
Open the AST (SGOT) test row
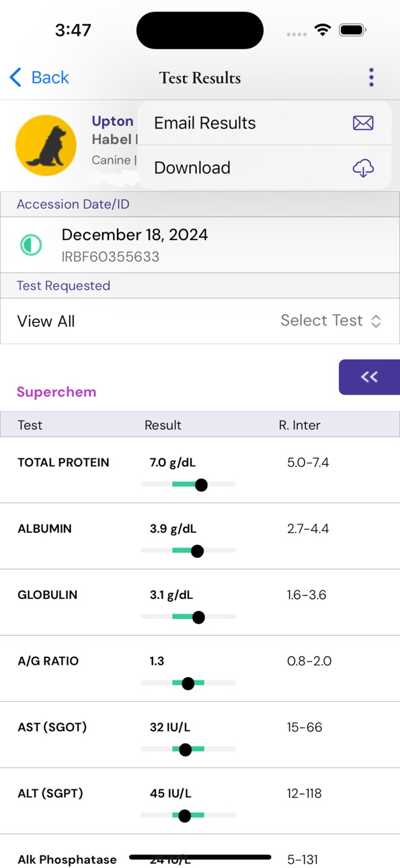point(200,735)
